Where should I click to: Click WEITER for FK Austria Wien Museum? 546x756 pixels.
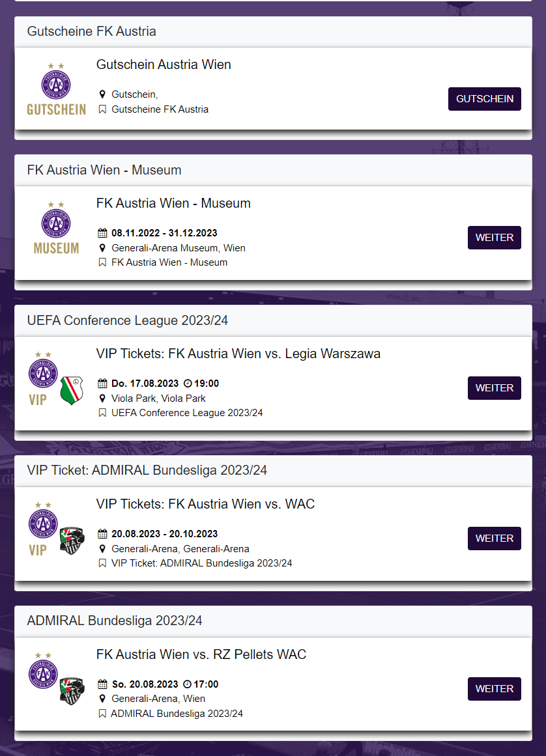(494, 238)
